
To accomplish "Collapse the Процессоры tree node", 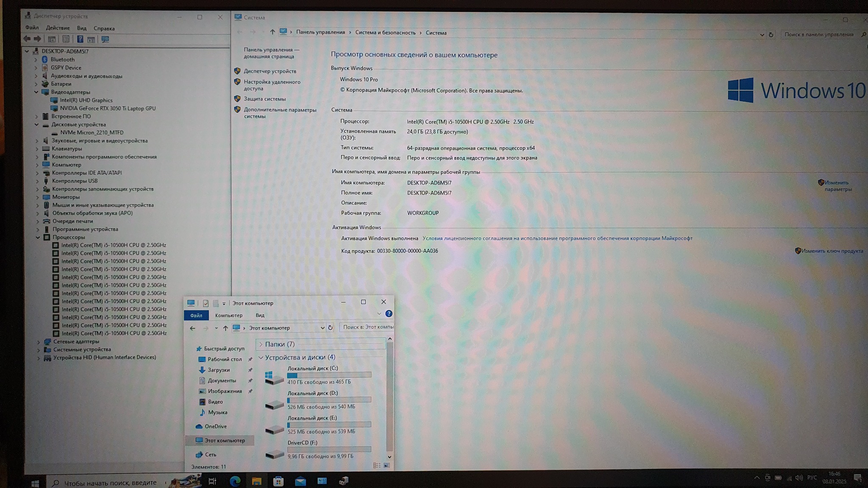I will tap(38, 237).
